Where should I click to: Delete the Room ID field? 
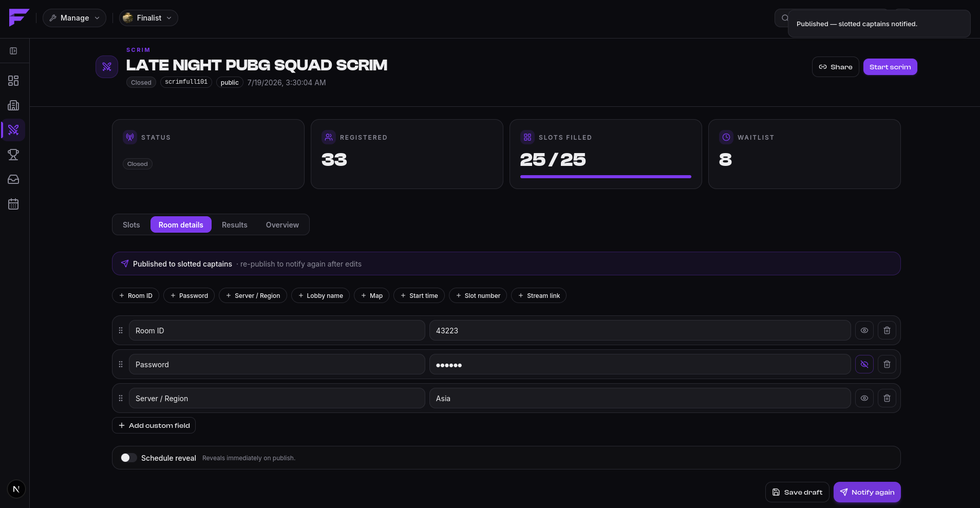click(887, 330)
